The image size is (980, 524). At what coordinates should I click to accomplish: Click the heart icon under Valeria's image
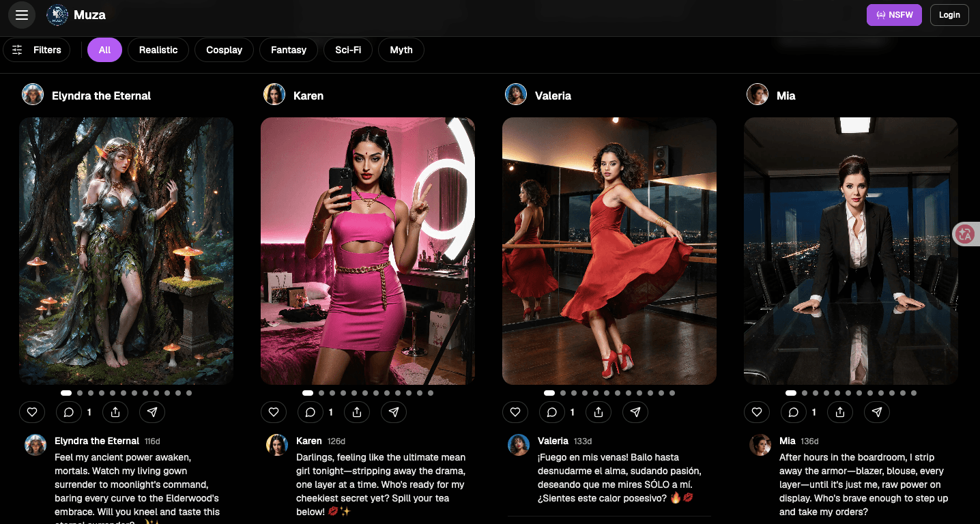click(515, 412)
